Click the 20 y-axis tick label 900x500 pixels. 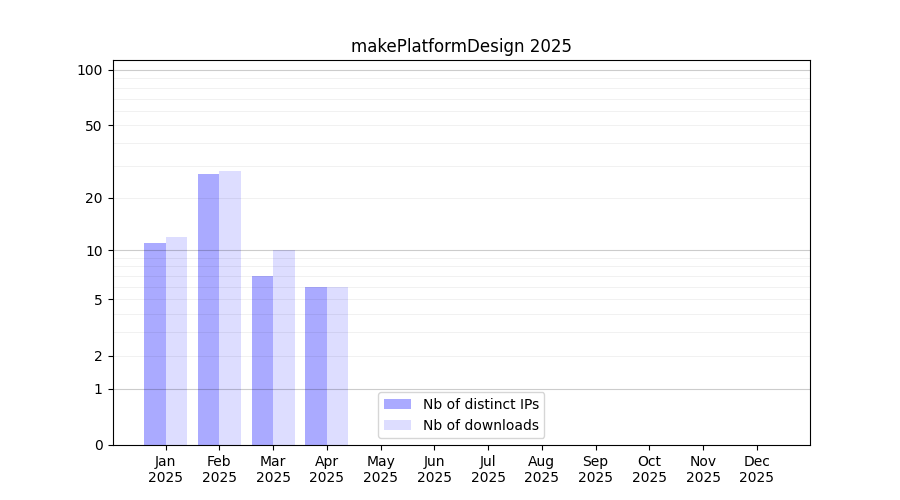pos(94,198)
